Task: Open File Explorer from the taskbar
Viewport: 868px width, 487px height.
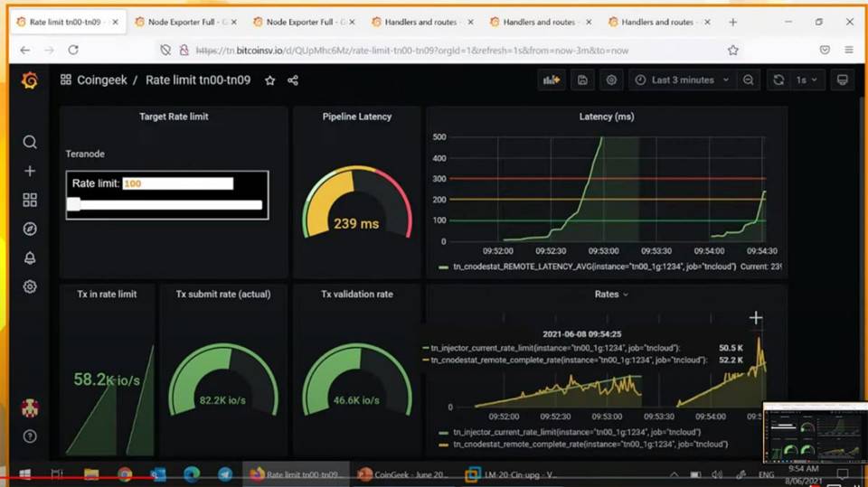Action: pyautogui.click(x=91, y=474)
